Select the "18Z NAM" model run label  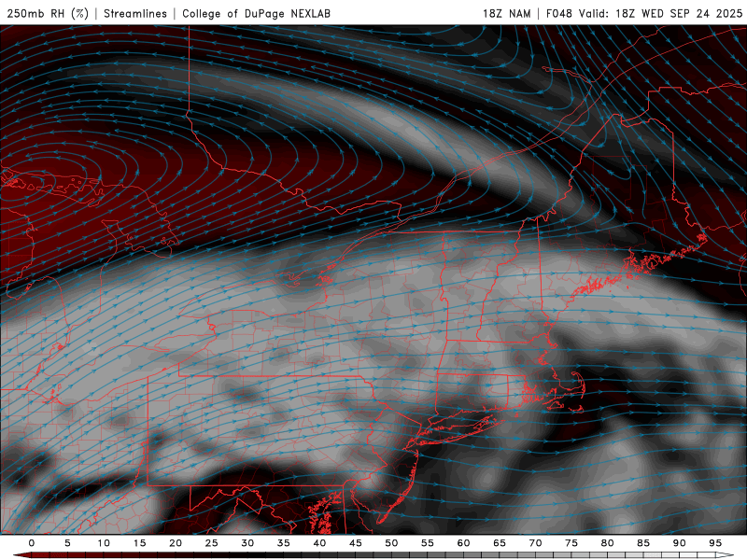click(507, 13)
